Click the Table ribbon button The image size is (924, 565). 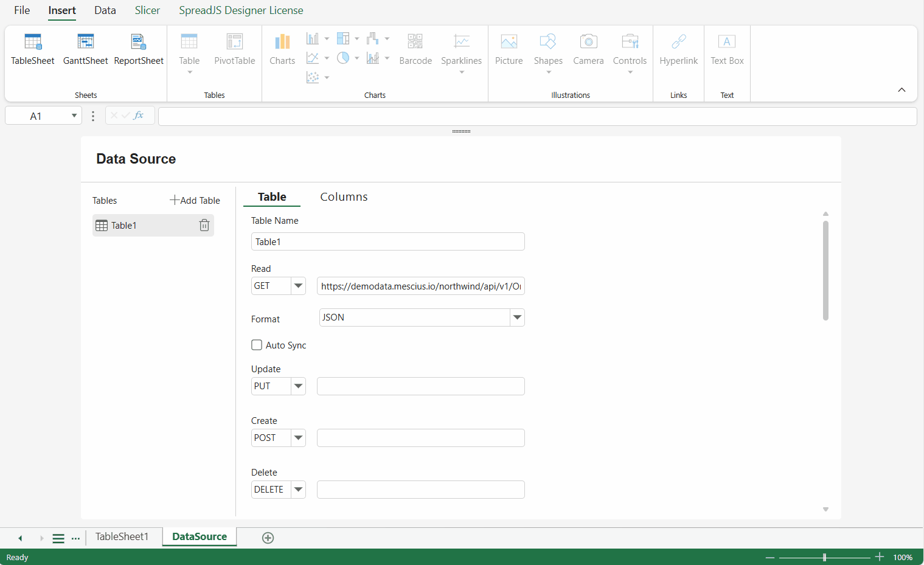pos(189,52)
